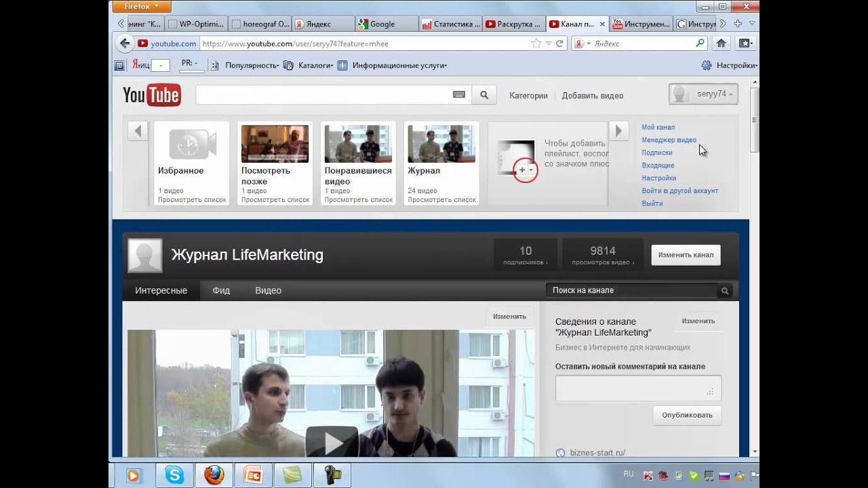
Task: Expand the seryy74 account dropdown
Action: [703, 94]
